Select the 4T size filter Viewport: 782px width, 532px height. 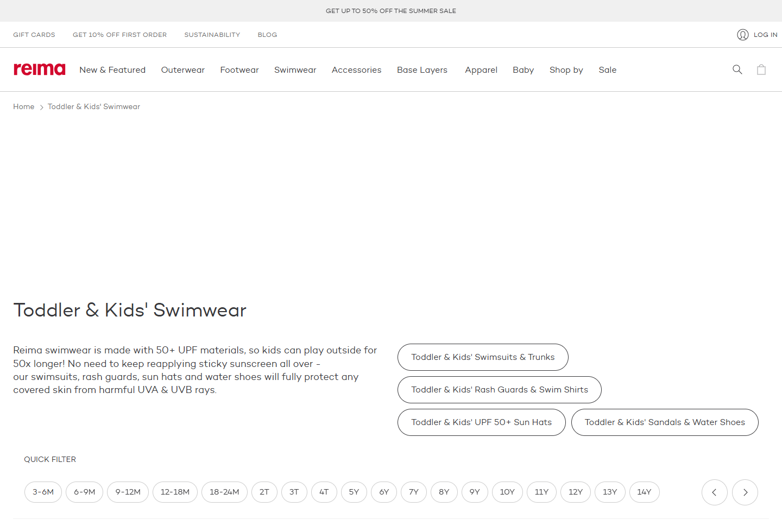pyautogui.click(x=324, y=492)
